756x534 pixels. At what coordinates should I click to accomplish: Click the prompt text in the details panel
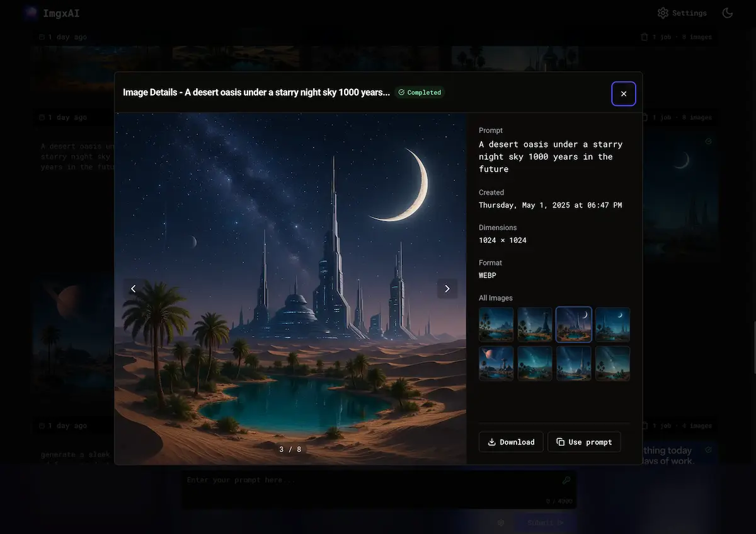[x=551, y=156]
